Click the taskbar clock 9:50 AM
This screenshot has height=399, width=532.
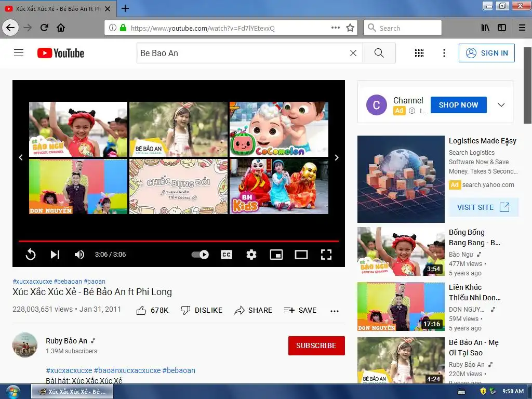tap(513, 391)
